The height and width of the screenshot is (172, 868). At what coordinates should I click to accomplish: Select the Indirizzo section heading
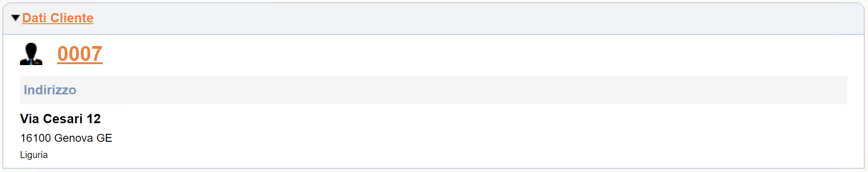pyautogui.click(x=50, y=90)
